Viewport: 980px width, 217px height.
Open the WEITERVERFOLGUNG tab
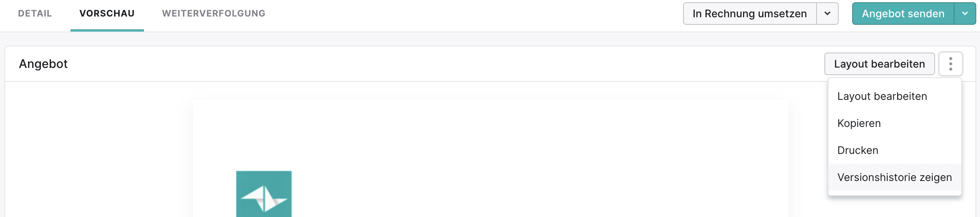(213, 14)
